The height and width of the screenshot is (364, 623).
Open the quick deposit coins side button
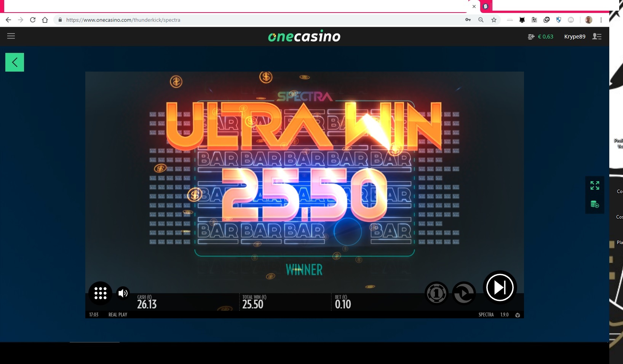pyautogui.click(x=595, y=204)
